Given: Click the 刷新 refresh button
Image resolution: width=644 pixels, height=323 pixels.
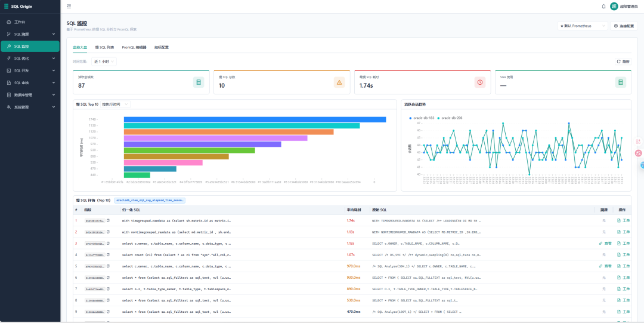Looking at the screenshot, I should point(623,61).
